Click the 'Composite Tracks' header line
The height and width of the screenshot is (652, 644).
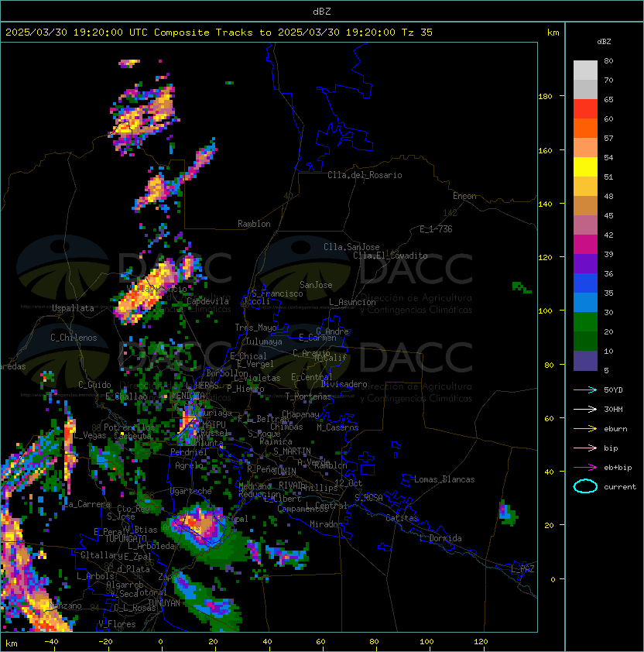click(x=219, y=33)
